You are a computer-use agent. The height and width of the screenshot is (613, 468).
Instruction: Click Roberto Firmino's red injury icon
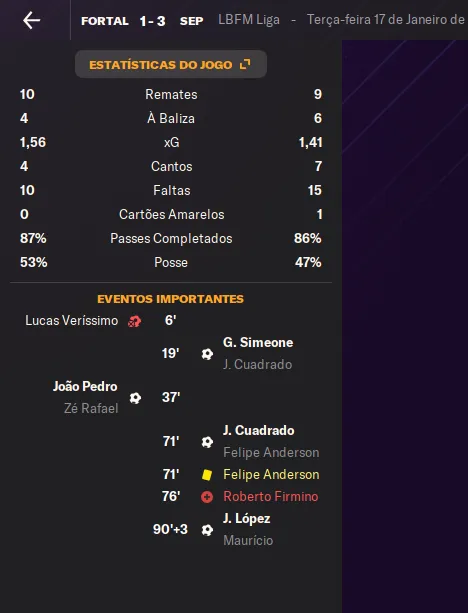tap(207, 497)
